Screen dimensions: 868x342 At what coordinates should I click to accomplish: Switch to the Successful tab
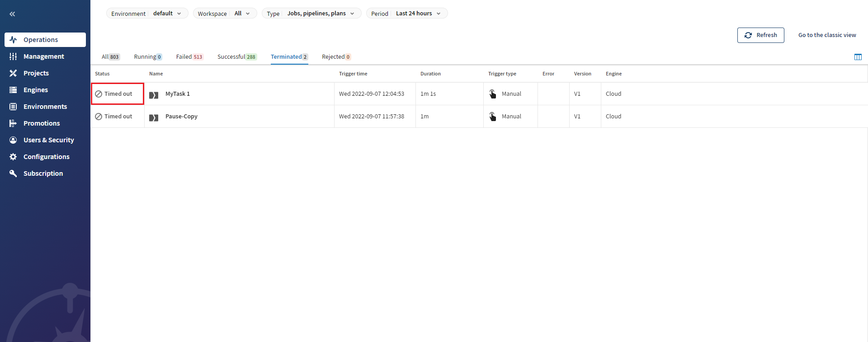[237, 57]
